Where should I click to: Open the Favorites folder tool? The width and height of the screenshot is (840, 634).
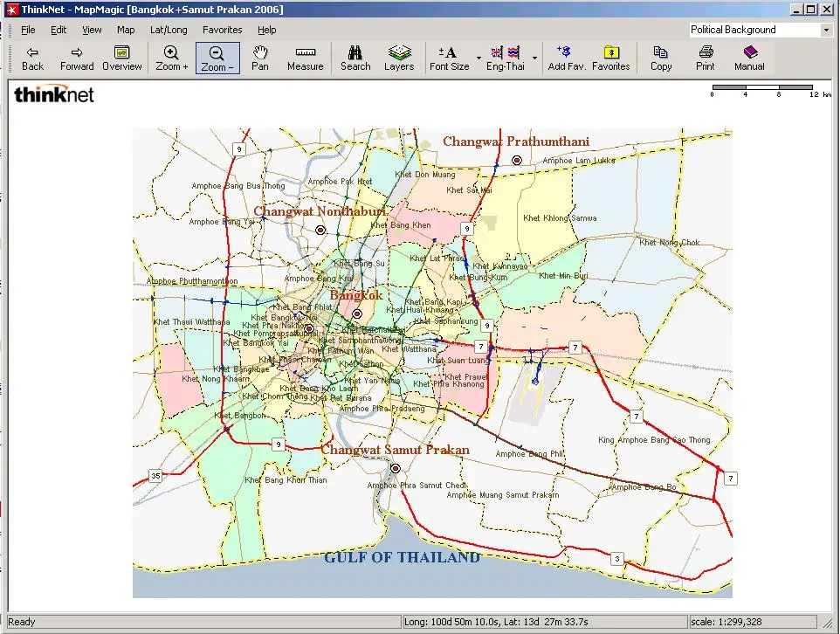(610, 58)
